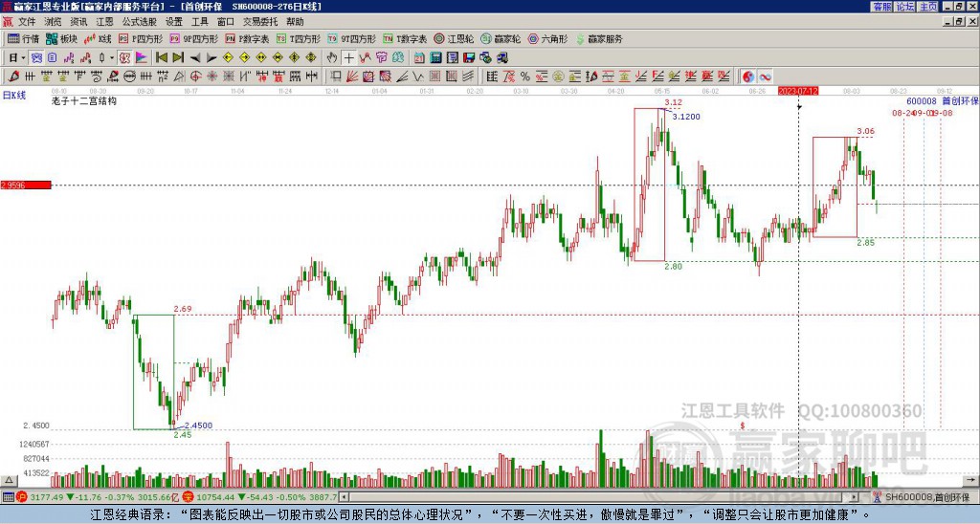
Task: Expand the candlestick chart-type dropdown arrow
Action: 112,57
